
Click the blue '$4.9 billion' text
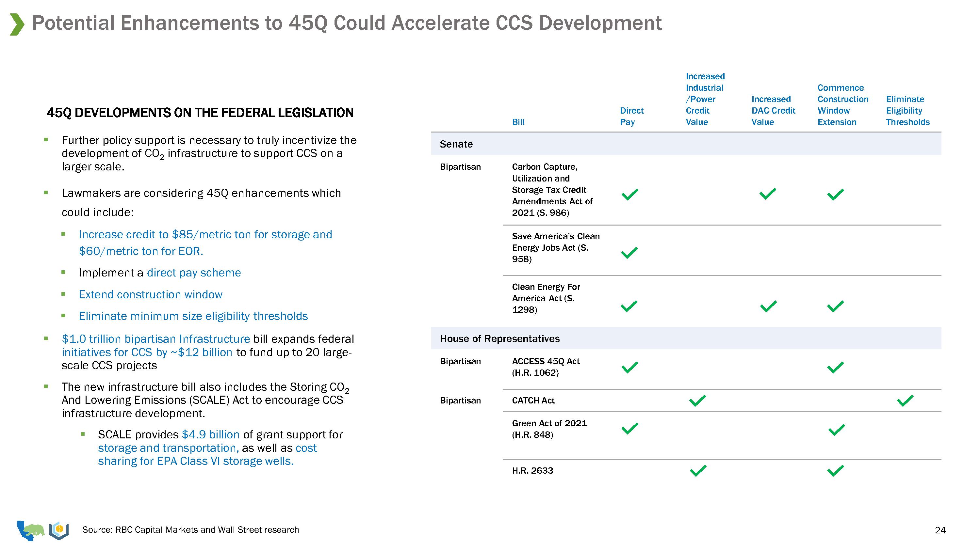tap(210, 434)
